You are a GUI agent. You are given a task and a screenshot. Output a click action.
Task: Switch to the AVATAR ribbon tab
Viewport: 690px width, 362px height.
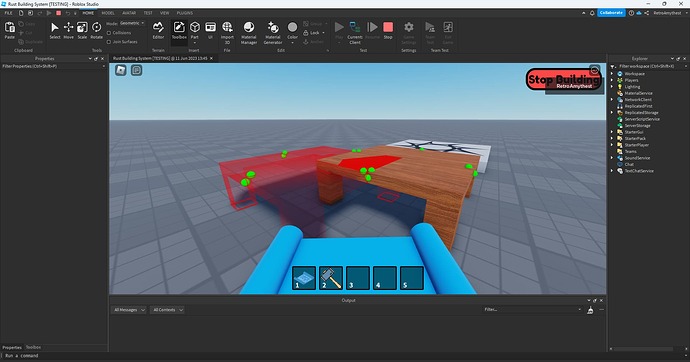(x=129, y=13)
